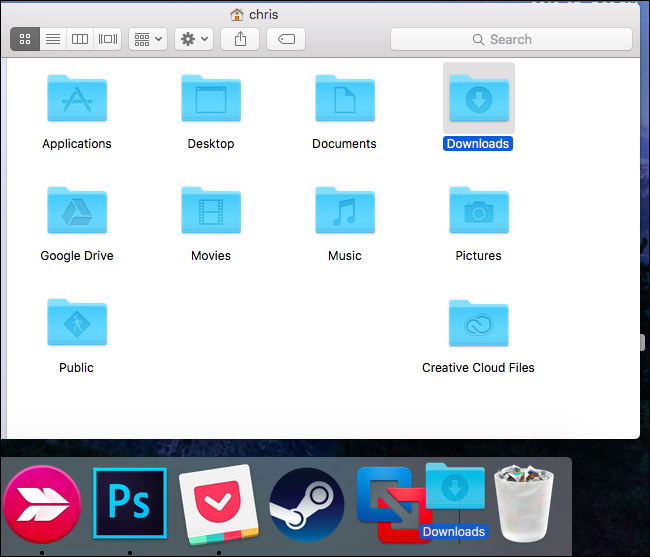This screenshot has width=650, height=557.
Task: Select the Google Drive folder icon
Action: coord(77,210)
